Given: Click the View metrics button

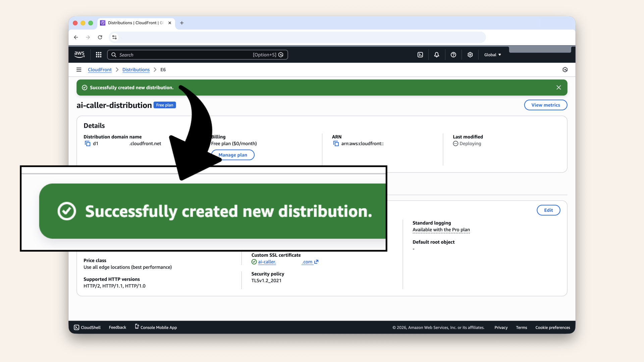Looking at the screenshot, I should [545, 105].
